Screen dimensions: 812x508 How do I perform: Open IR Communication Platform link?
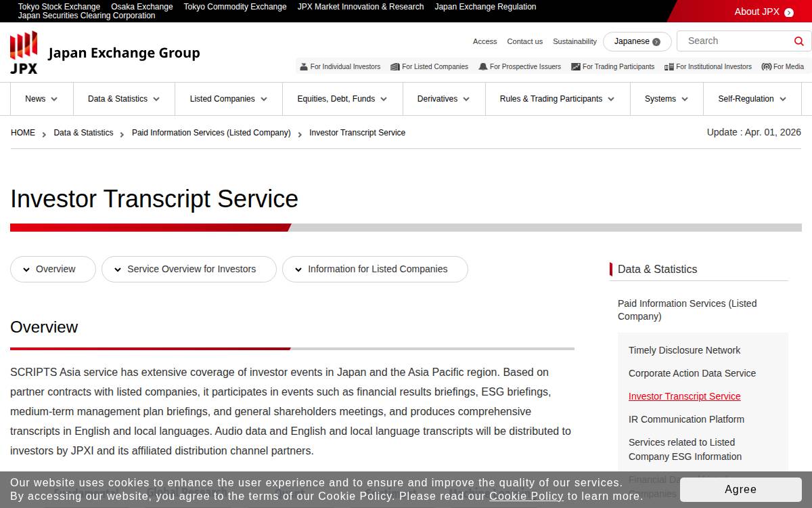coord(686,419)
